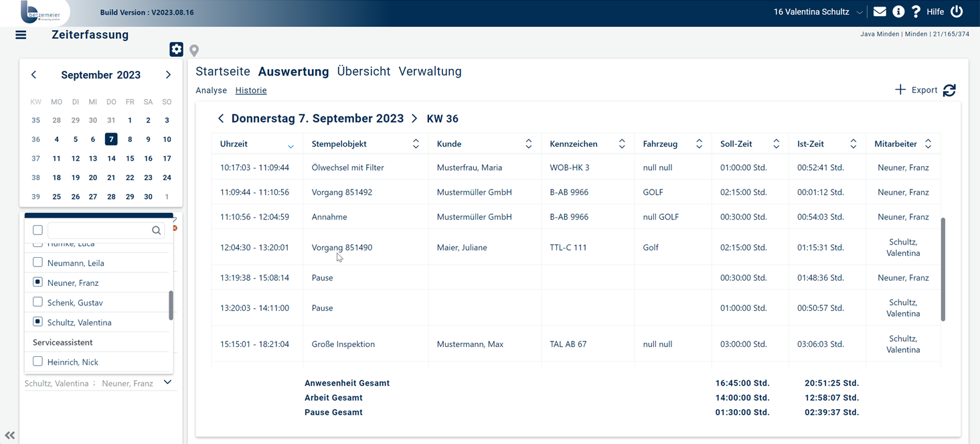Click the plus icon beside Export

click(900, 90)
